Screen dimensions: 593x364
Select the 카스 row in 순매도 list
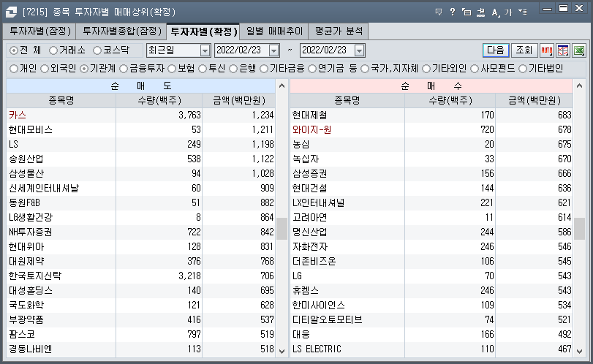[140, 115]
